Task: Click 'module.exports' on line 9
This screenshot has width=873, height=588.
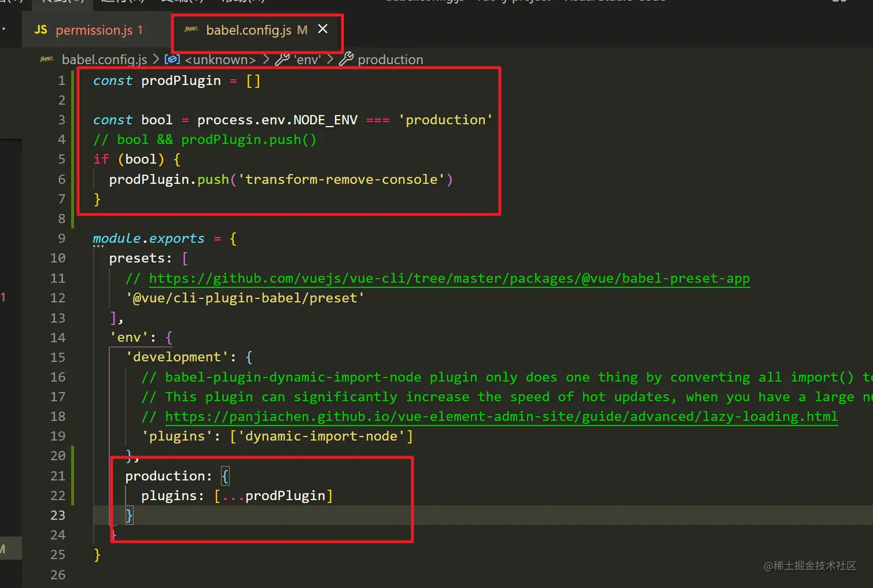Action: tap(149, 239)
